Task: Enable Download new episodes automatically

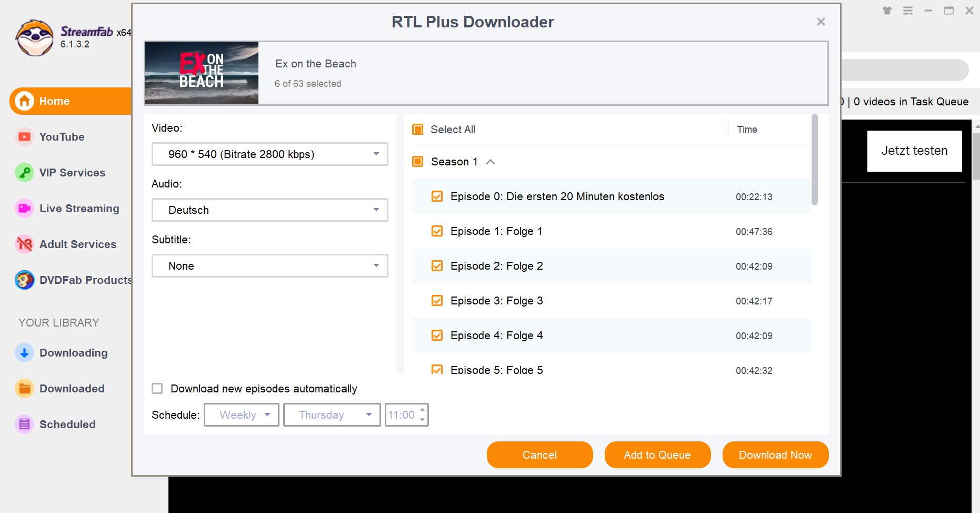Action: 157,389
